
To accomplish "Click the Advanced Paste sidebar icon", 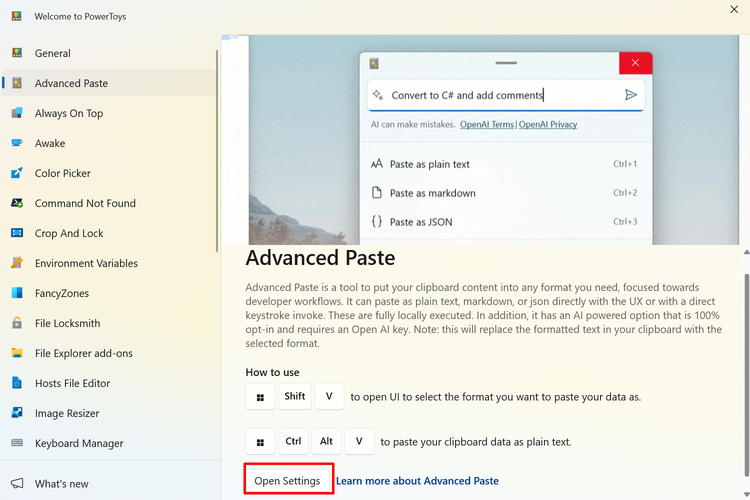I will (17, 83).
